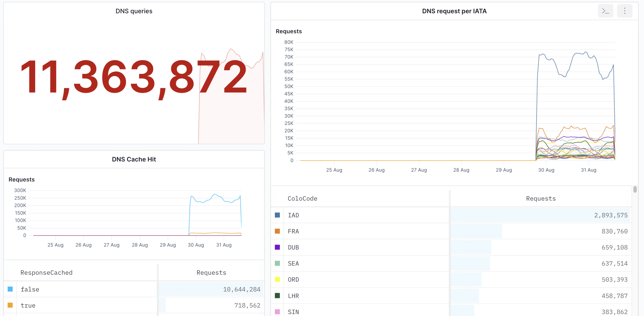Open the query console icon

click(x=605, y=11)
